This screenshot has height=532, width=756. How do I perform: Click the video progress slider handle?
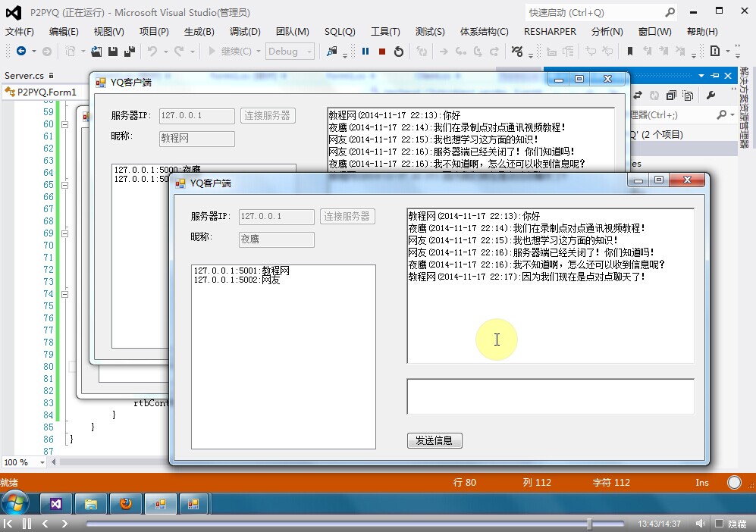589,524
